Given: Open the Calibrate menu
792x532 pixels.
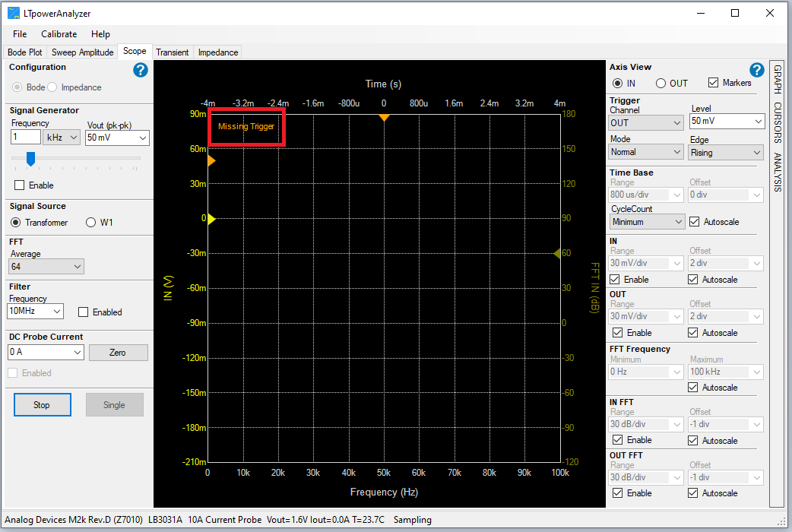Looking at the screenshot, I should pyautogui.click(x=59, y=34).
